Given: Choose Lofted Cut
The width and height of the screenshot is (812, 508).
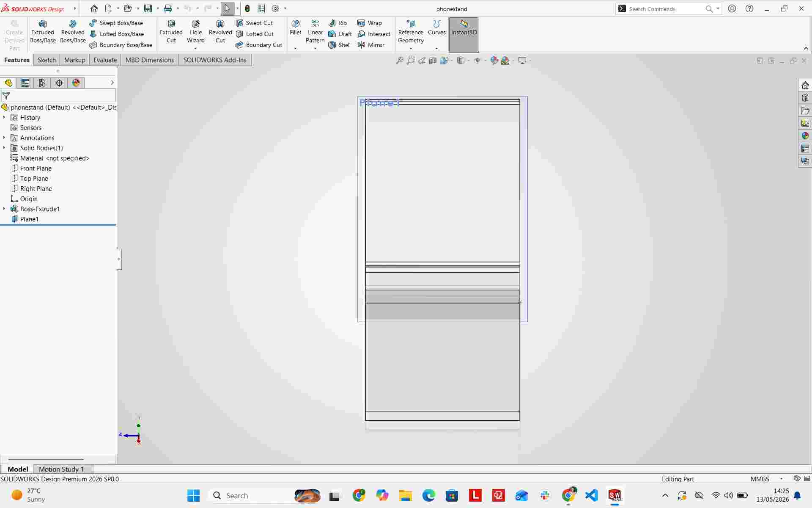Looking at the screenshot, I should coord(255,34).
